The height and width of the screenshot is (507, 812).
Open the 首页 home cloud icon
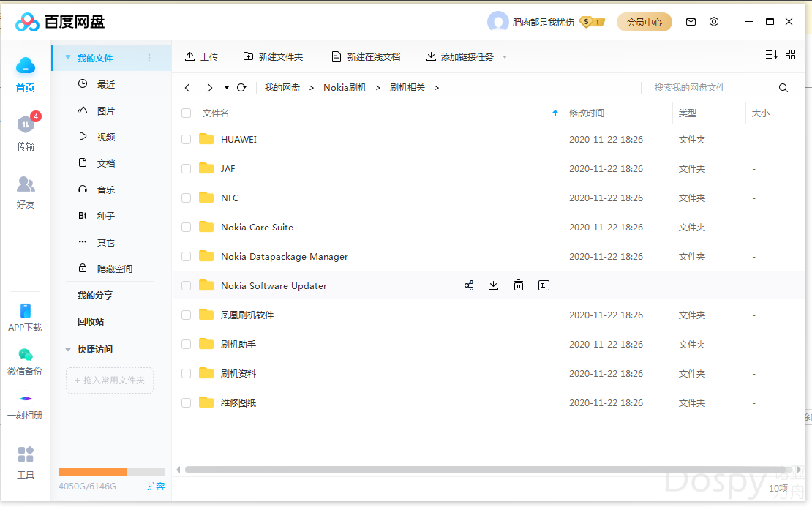pos(26,66)
